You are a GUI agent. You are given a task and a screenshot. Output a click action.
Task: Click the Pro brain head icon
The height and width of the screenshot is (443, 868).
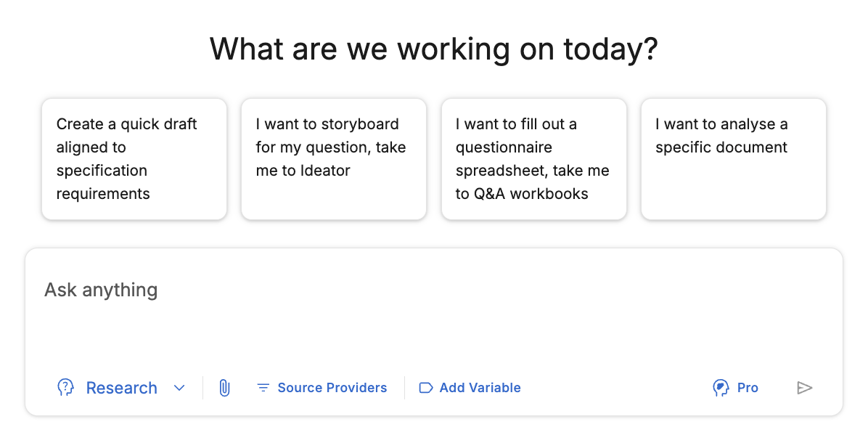point(721,388)
